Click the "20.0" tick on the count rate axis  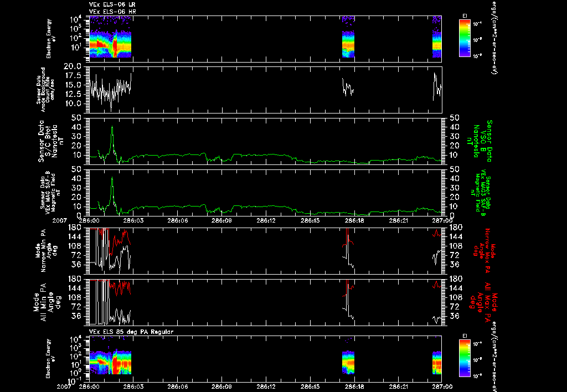[73, 66]
